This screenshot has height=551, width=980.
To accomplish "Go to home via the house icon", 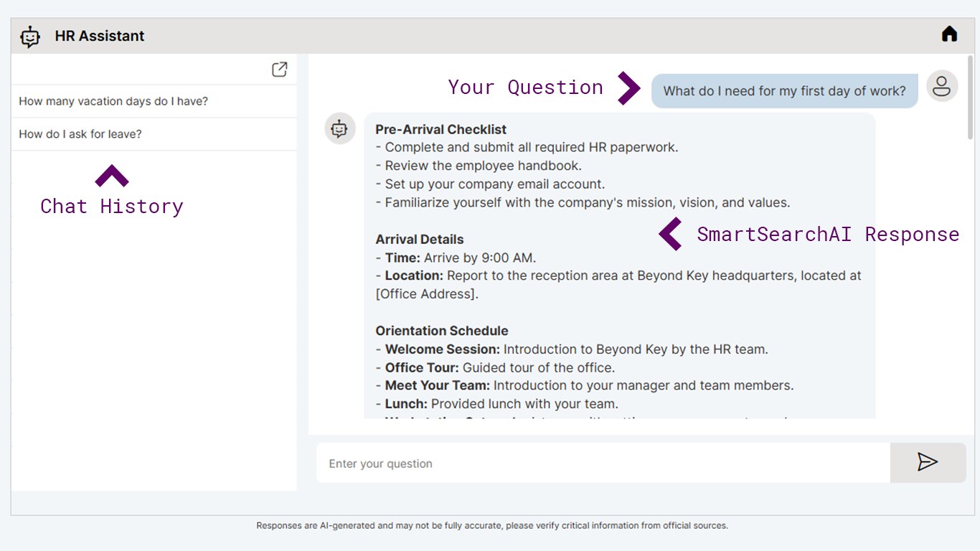I will tap(949, 34).
